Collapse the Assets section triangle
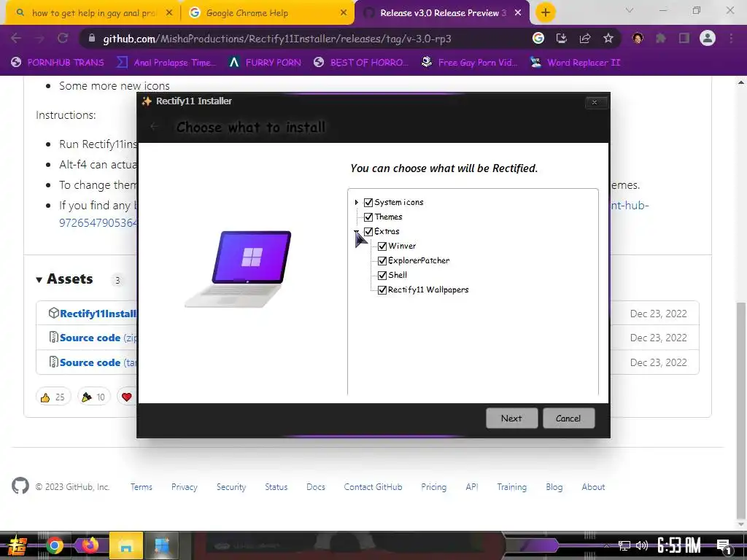This screenshot has height=560, width=747. click(39, 279)
